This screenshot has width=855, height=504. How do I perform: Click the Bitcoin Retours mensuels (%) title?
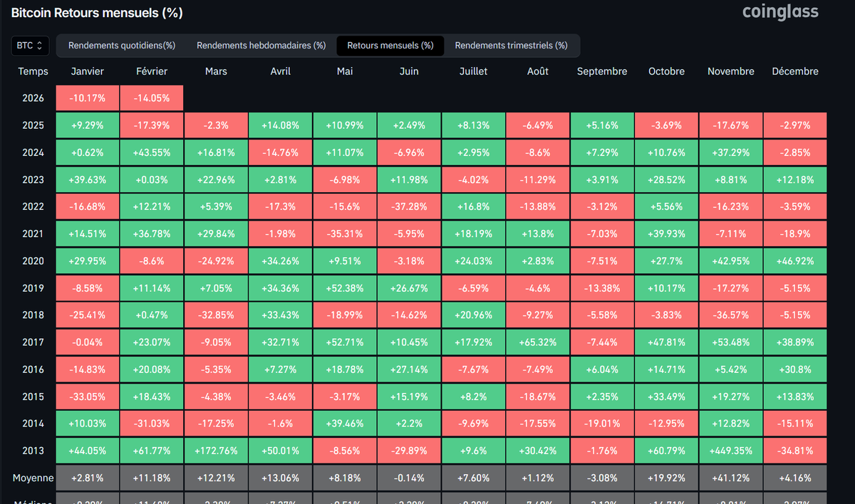click(x=97, y=13)
